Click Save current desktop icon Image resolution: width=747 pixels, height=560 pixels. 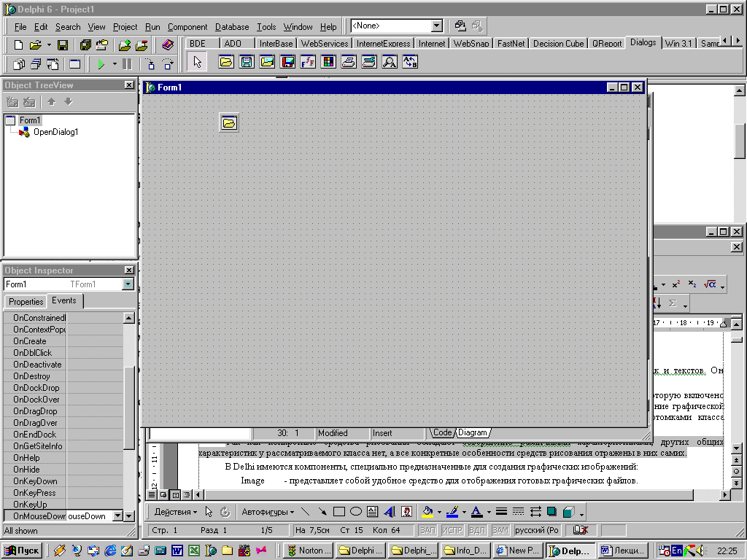(460, 26)
